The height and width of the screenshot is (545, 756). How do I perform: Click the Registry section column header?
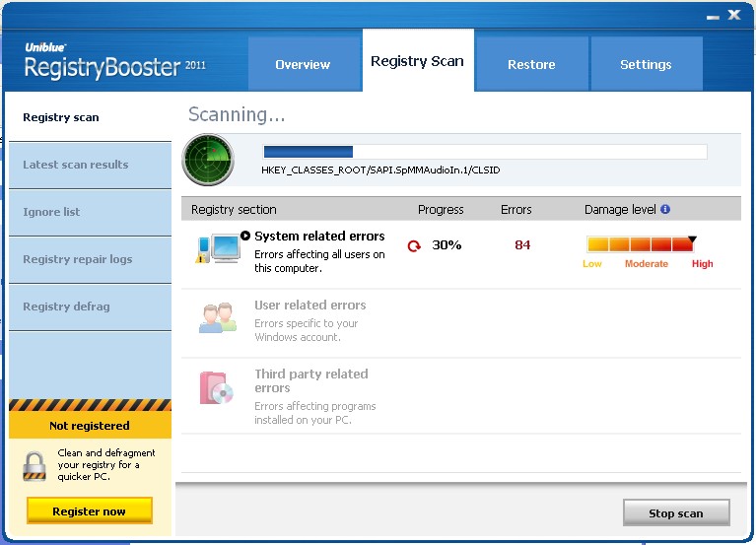(x=234, y=210)
